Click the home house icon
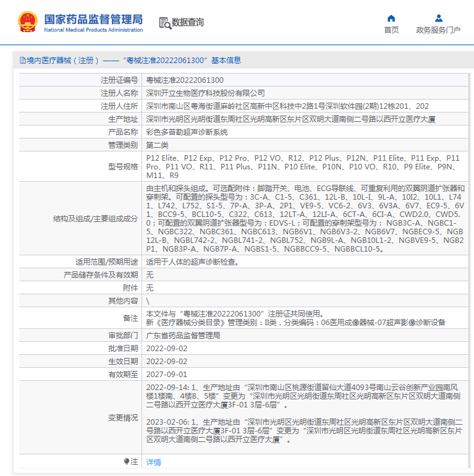Screen dimensions: 474x476 [391, 18]
